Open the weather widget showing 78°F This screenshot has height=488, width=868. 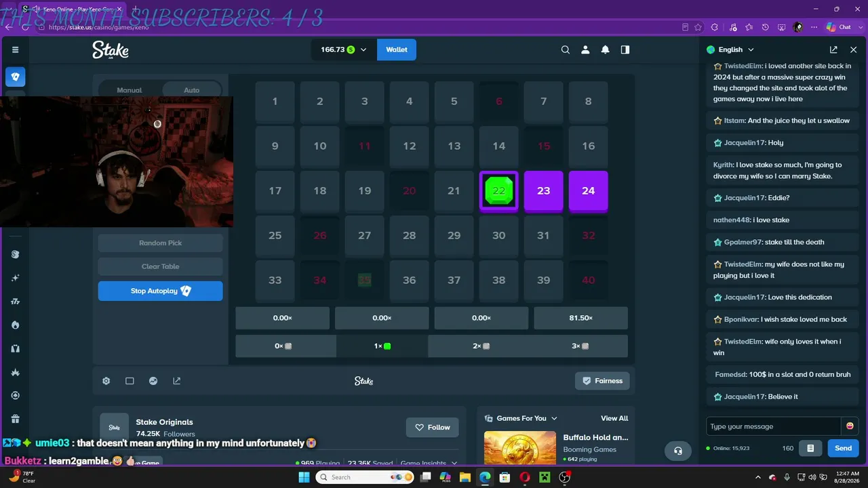(x=22, y=477)
